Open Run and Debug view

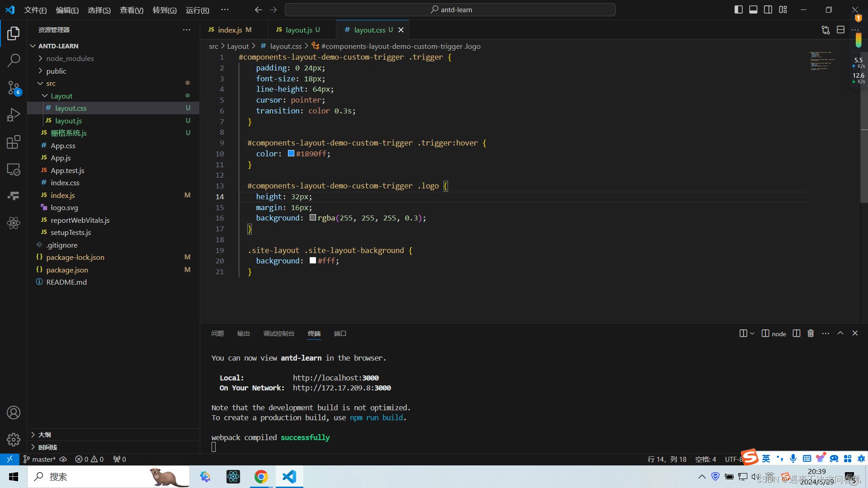[14, 115]
